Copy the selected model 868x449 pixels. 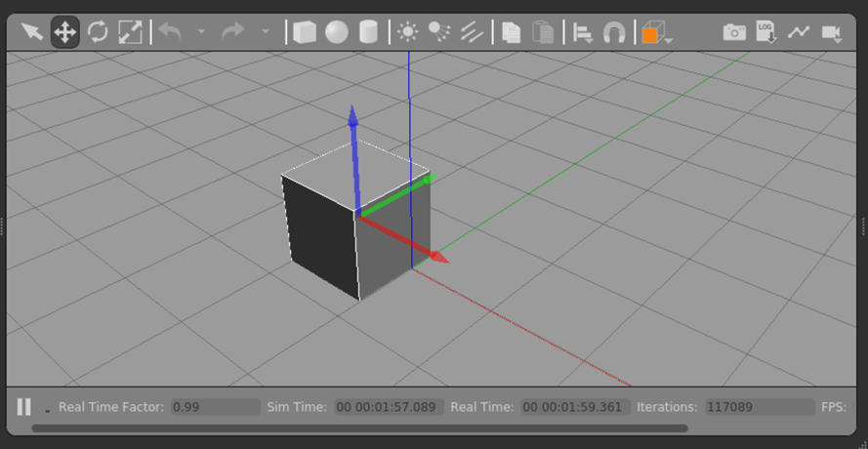[511, 32]
